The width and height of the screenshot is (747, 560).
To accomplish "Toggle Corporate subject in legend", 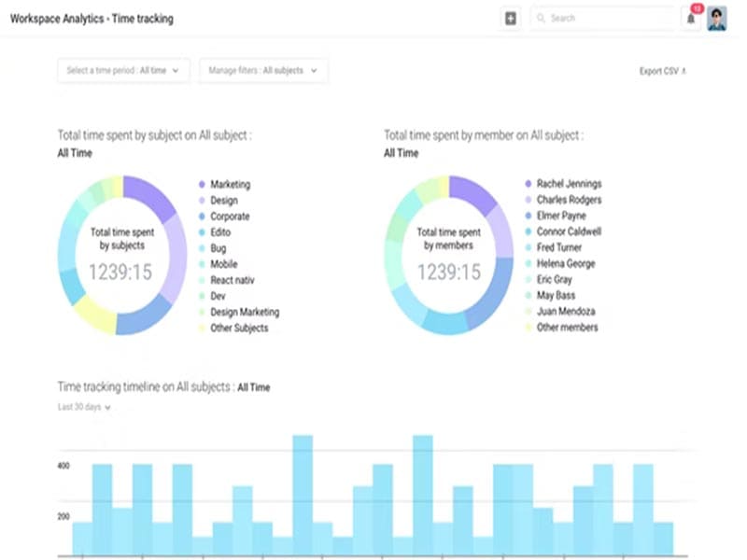I will click(230, 217).
